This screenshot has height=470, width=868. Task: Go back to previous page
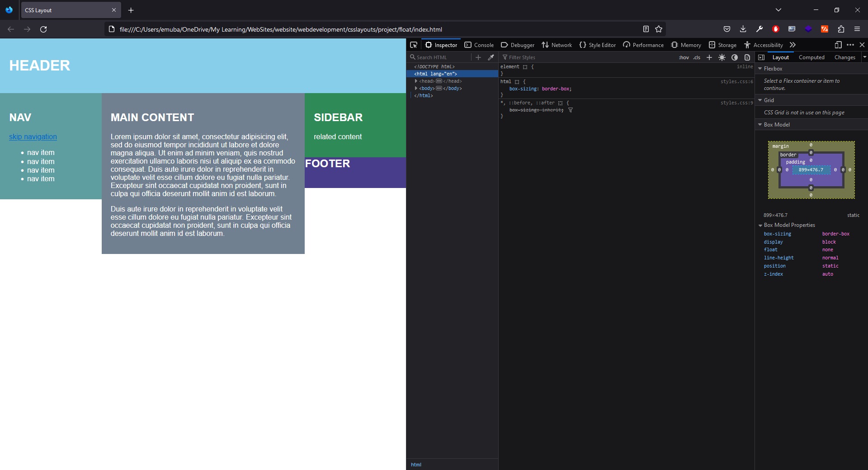pyautogui.click(x=11, y=29)
